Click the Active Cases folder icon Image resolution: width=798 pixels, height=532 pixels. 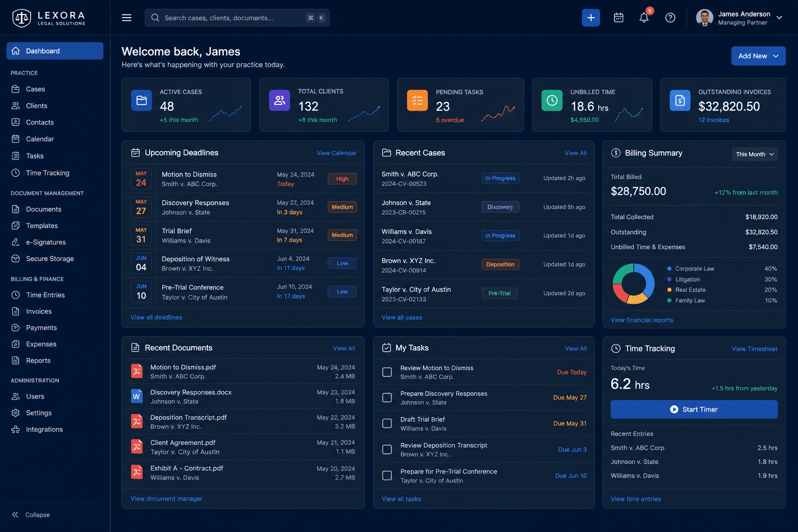point(141,100)
